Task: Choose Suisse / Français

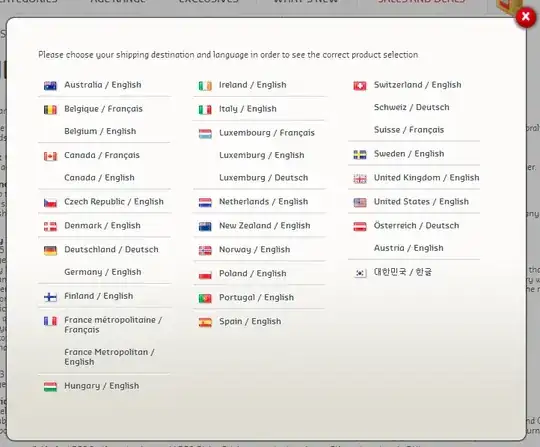Action: pyautogui.click(x=409, y=130)
